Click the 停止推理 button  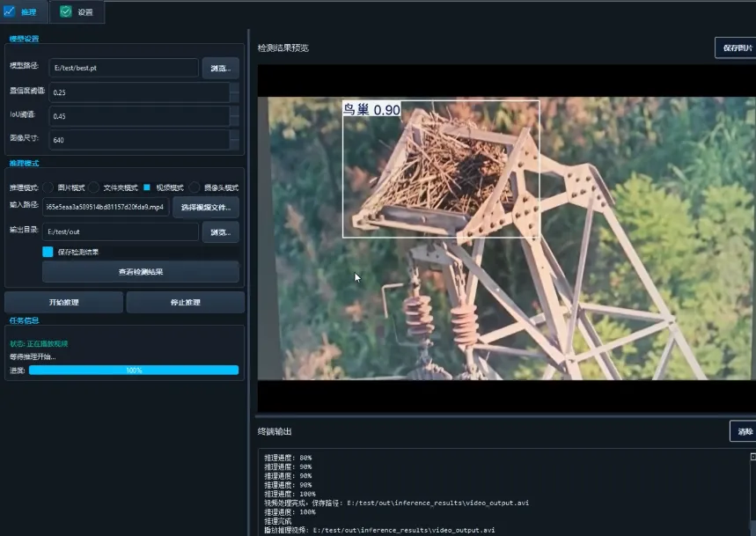[x=185, y=302]
